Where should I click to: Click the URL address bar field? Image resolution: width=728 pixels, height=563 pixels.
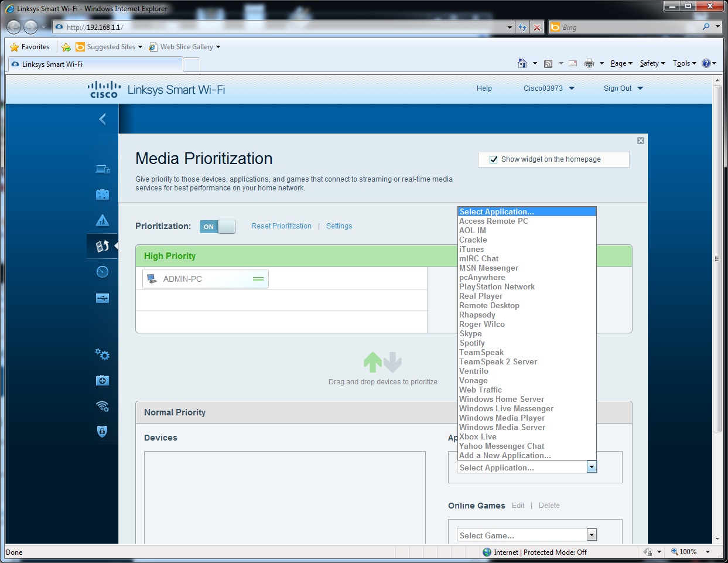(284, 27)
